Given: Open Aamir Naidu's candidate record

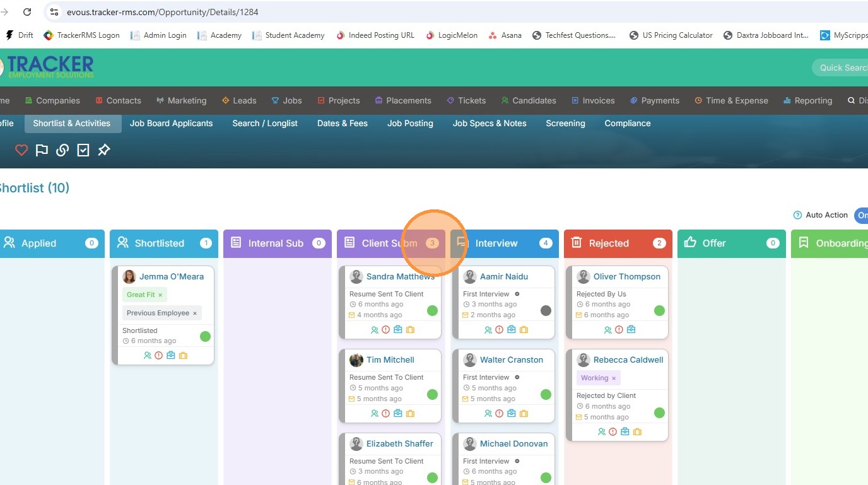Looking at the screenshot, I should tap(504, 277).
